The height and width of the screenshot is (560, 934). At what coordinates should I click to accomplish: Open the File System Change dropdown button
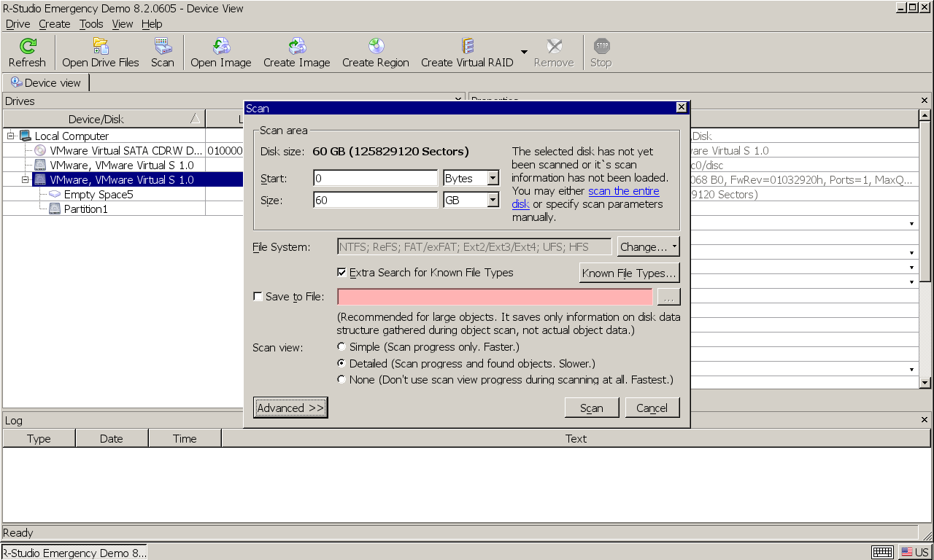point(649,247)
